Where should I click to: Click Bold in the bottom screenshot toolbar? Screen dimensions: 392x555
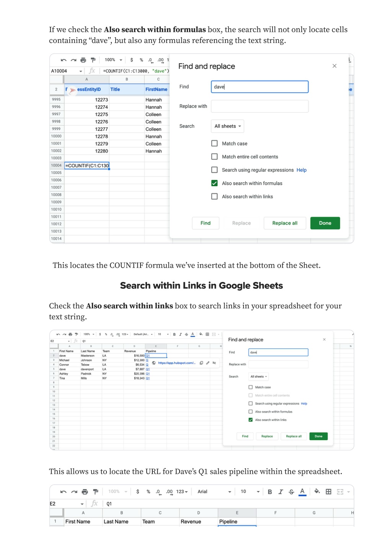[270, 492]
